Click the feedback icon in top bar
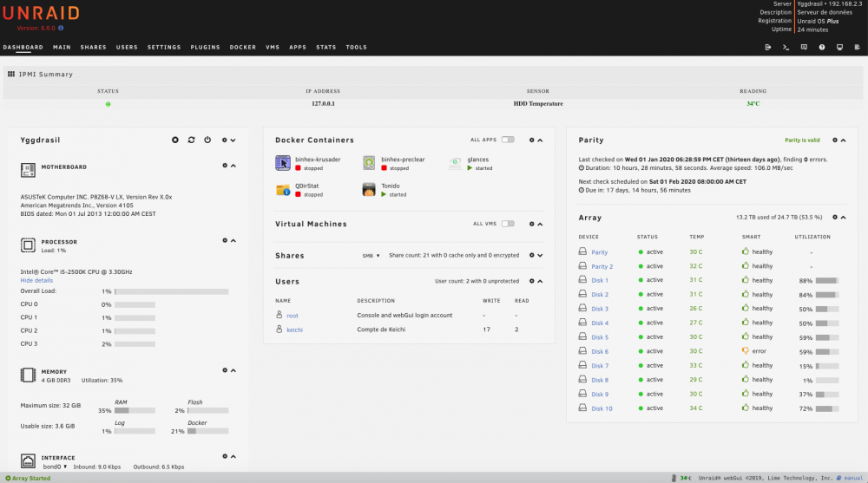The width and height of the screenshot is (868, 483). tap(804, 47)
